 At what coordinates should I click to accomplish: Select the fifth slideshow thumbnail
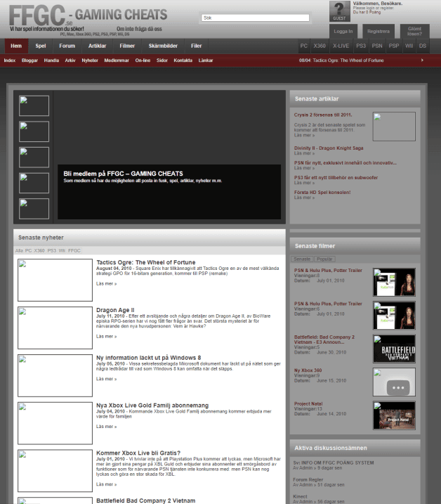[34, 209]
